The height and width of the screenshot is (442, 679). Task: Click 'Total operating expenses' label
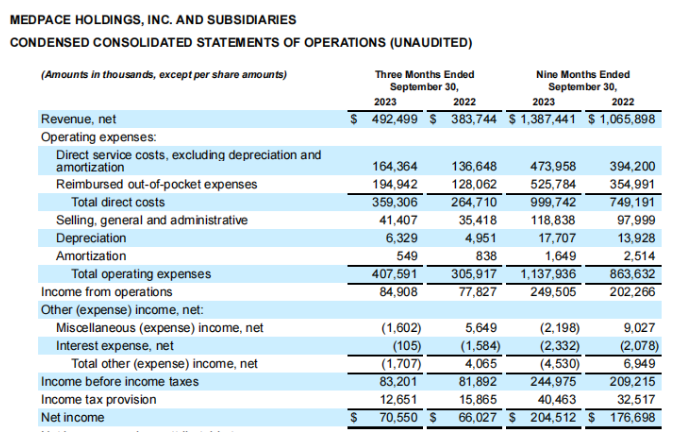tap(141, 274)
